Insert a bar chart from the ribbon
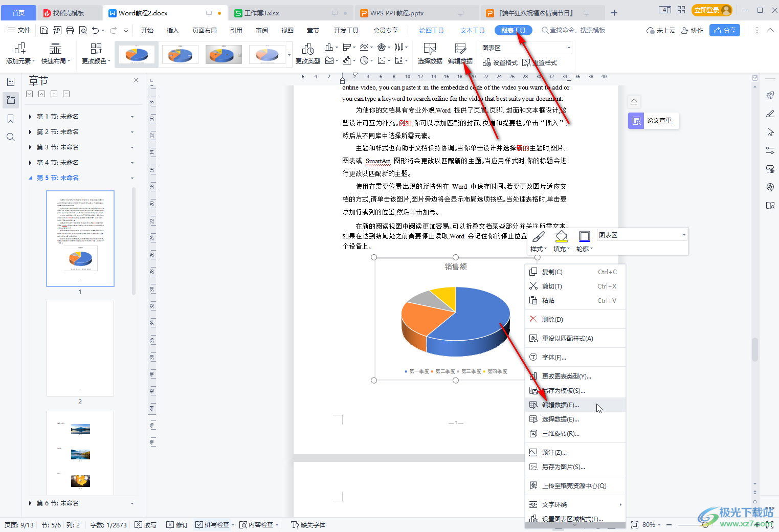 [347, 47]
